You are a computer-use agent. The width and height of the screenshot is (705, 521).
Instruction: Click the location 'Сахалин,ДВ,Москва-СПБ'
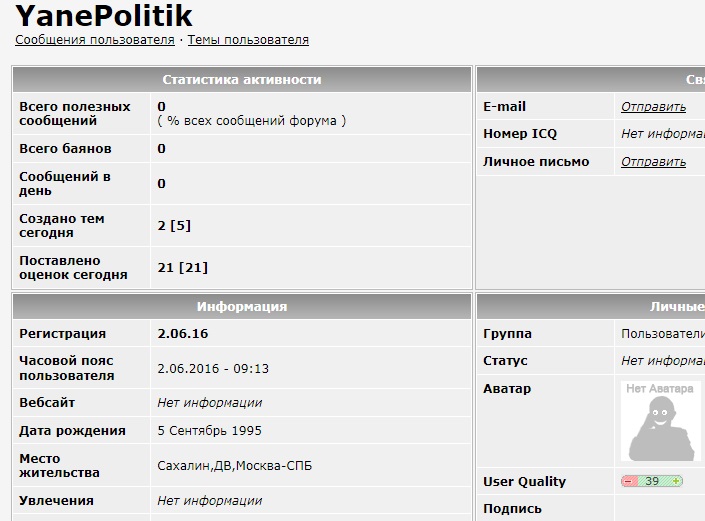[235, 466]
